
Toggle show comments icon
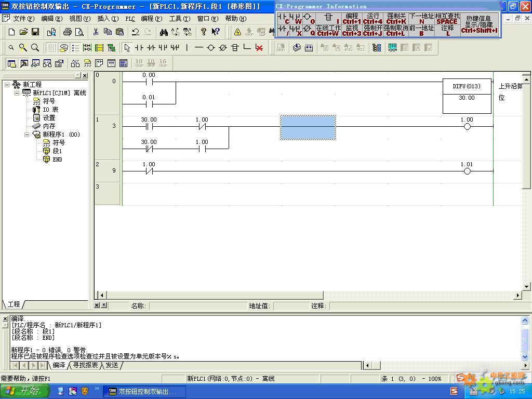tap(63, 47)
